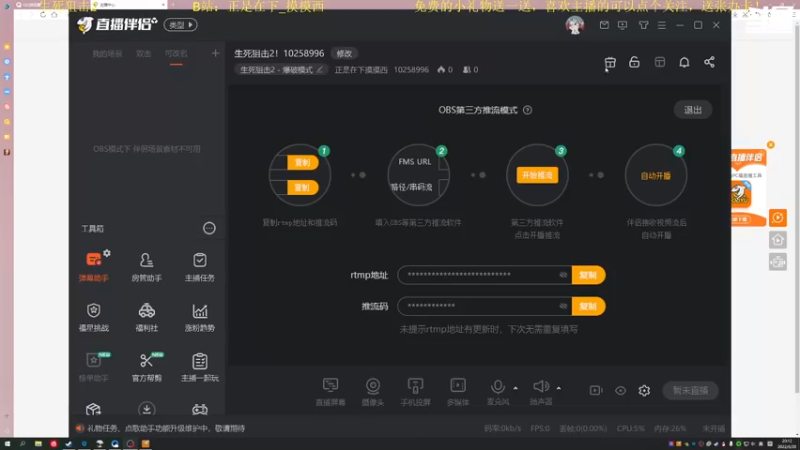Image resolution: width=800 pixels, height=450 pixels.
Task: Click the 修改 button next to room title
Action: pos(344,54)
